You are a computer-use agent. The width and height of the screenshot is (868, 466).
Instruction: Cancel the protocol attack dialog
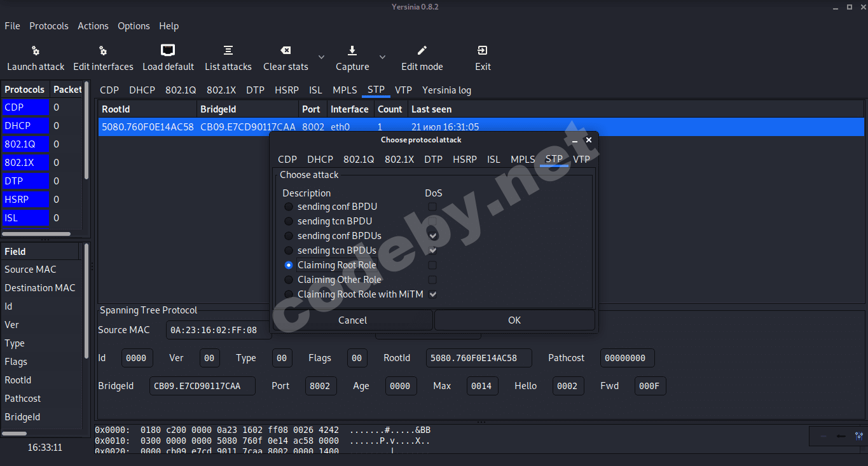point(353,320)
